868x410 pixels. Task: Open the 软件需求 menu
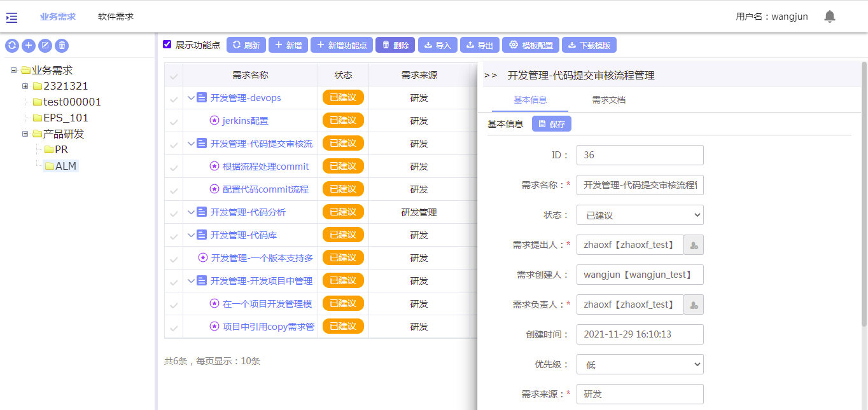[116, 17]
